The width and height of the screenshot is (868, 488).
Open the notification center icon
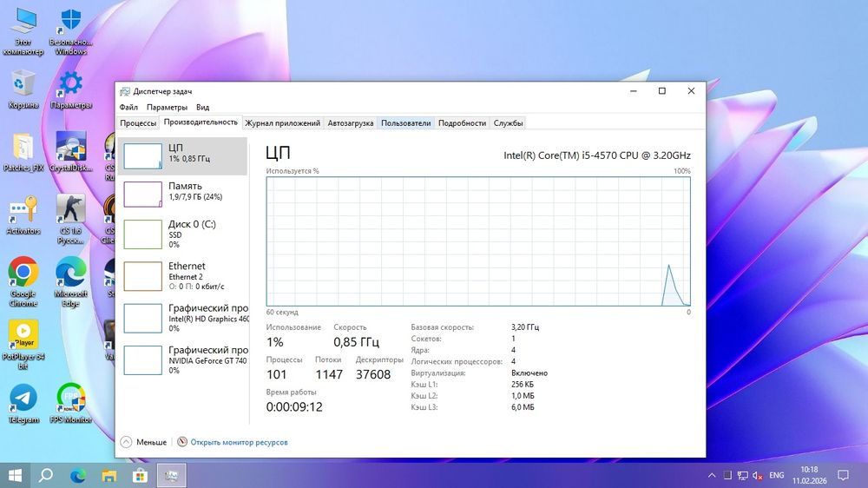[x=843, y=475]
